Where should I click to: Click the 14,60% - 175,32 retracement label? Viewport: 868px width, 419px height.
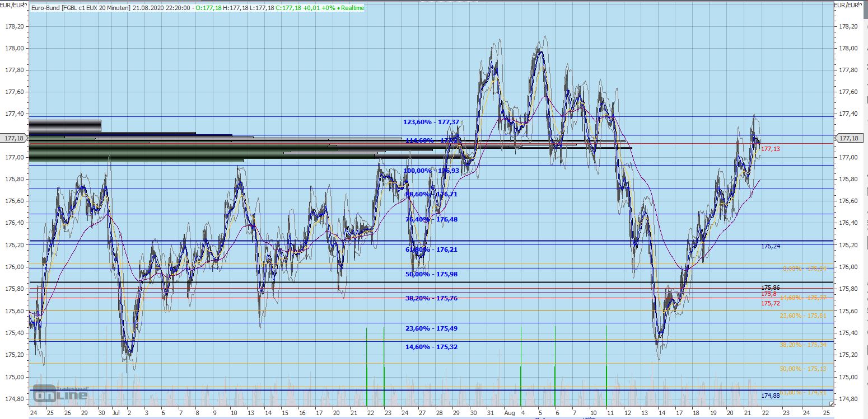431,347
